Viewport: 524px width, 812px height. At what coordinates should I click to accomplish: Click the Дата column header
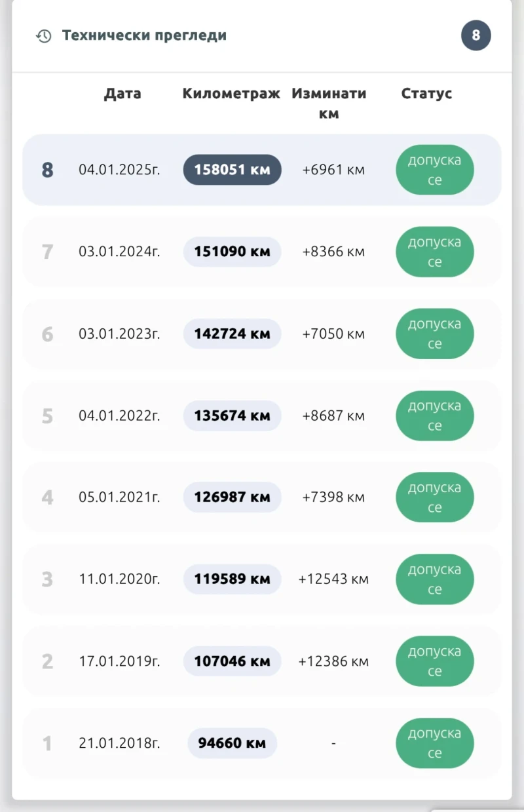tap(122, 94)
